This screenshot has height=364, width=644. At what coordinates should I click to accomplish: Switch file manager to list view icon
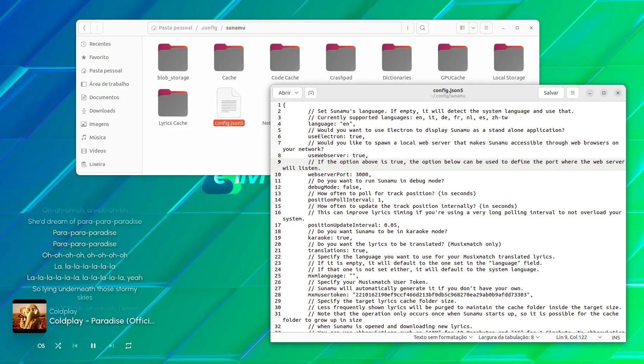click(463, 28)
